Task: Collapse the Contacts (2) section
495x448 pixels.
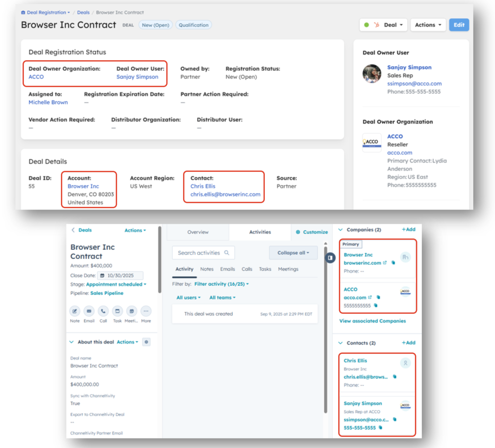Action: click(341, 343)
